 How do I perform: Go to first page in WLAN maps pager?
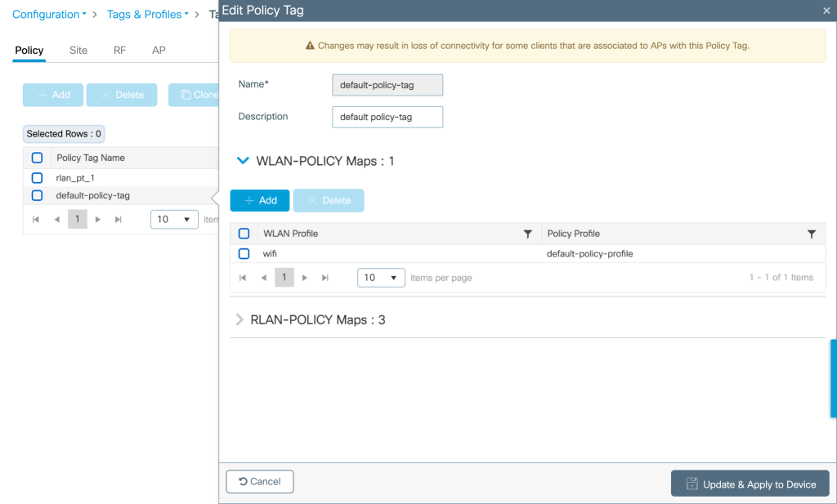[243, 278]
